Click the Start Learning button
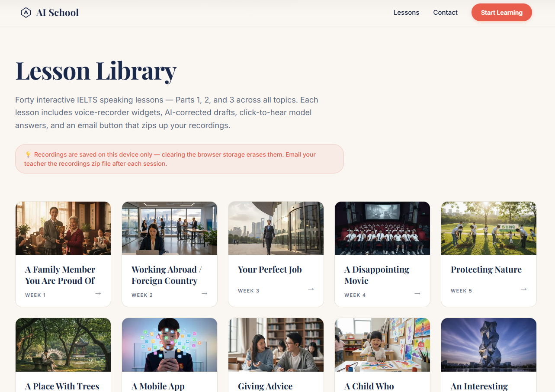Screen dimensions: 555x392 [501, 13]
